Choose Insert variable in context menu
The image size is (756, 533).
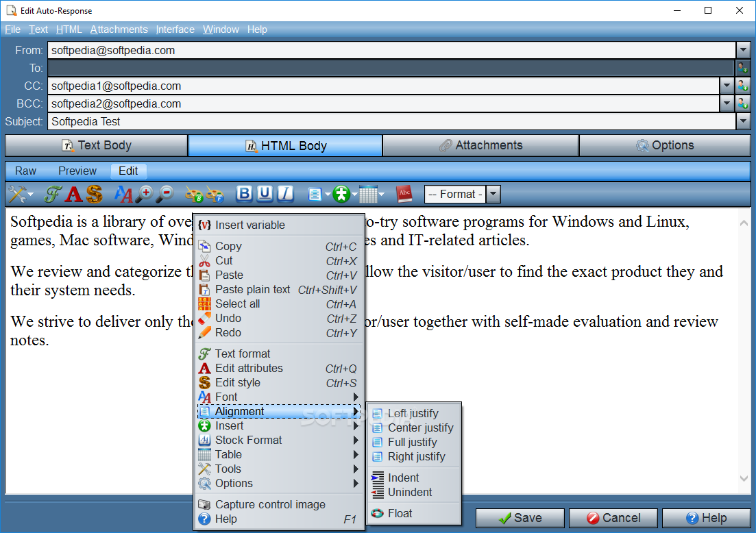pyautogui.click(x=279, y=225)
